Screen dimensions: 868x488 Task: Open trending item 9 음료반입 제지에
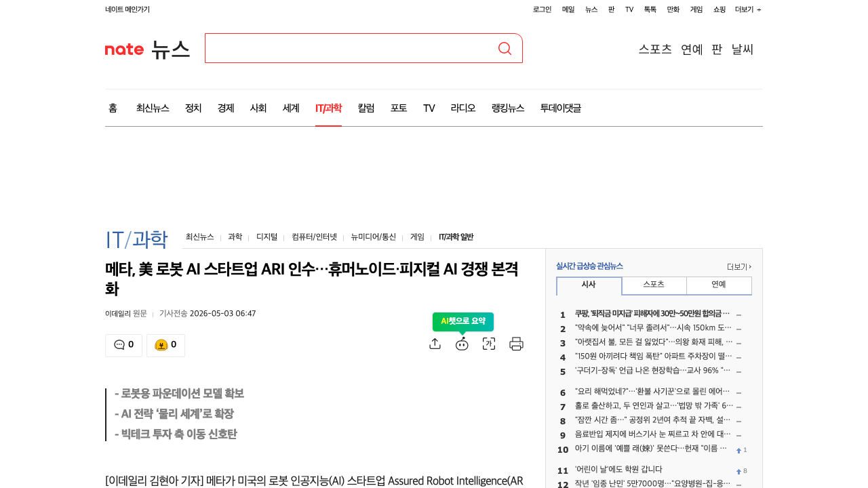(652, 435)
